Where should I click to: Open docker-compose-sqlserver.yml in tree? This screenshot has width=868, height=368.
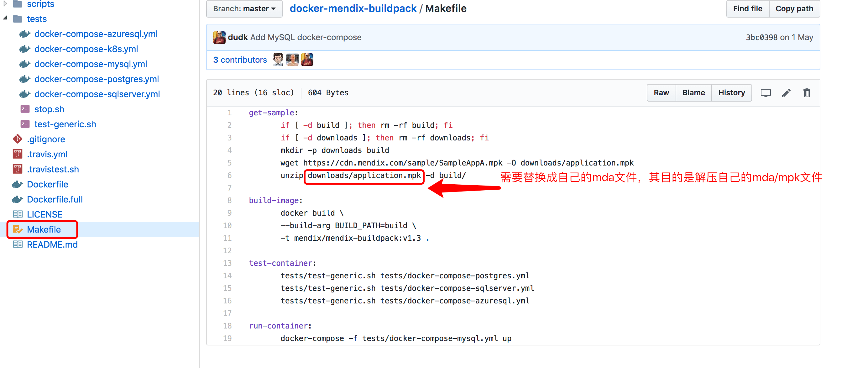coord(97,94)
